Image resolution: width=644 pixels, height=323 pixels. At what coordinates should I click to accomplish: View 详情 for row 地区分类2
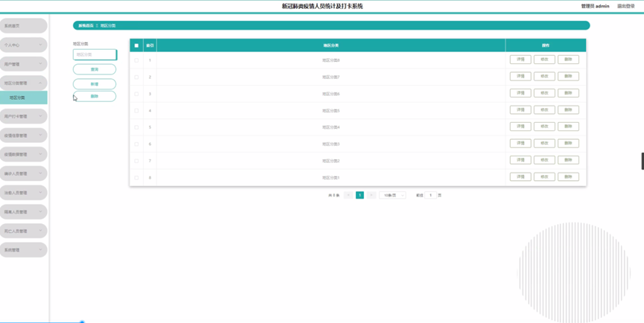click(520, 160)
